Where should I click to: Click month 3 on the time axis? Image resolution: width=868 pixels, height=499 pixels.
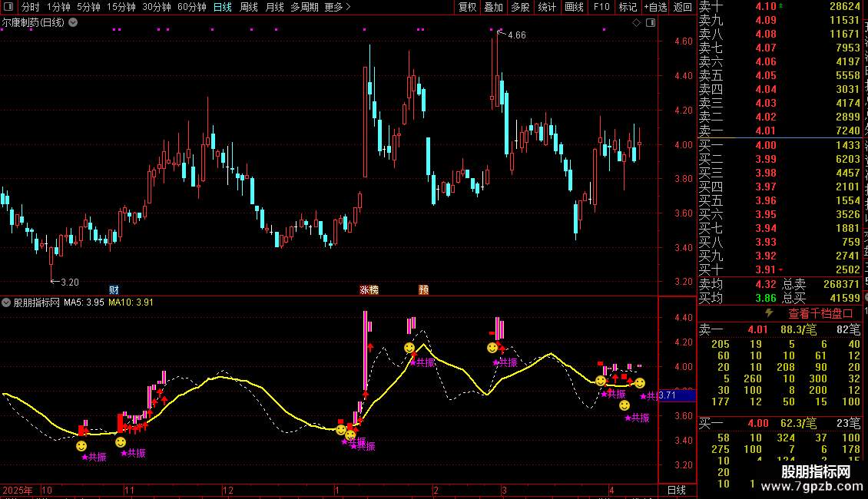coord(505,490)
